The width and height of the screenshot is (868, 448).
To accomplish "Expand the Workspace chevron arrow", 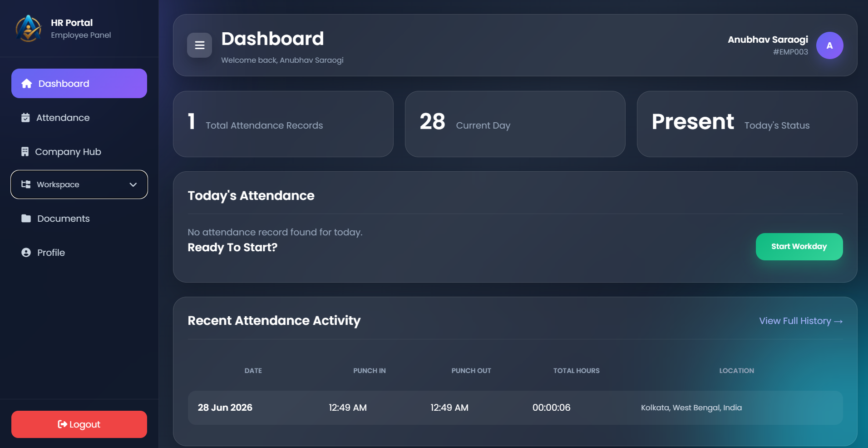I will click(133, 184).
